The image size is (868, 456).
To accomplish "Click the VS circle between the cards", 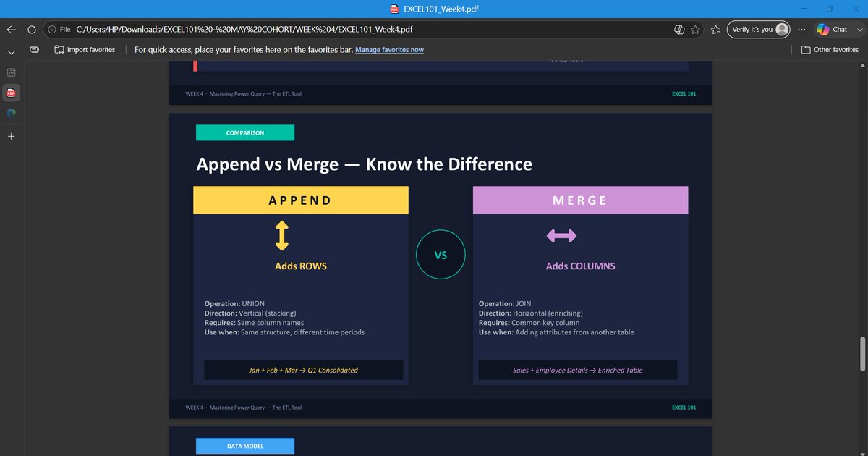I will (441, 255).
